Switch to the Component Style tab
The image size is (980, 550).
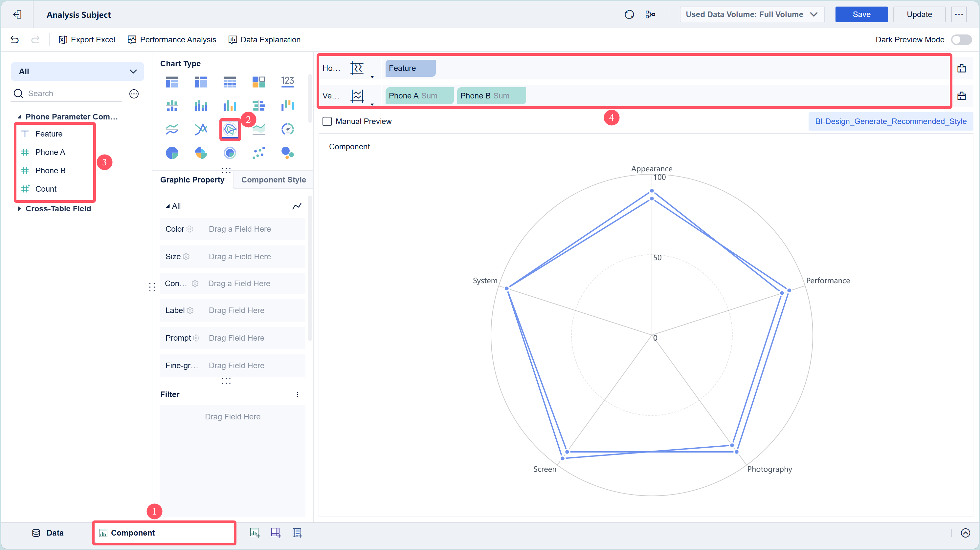click(273, 180)
